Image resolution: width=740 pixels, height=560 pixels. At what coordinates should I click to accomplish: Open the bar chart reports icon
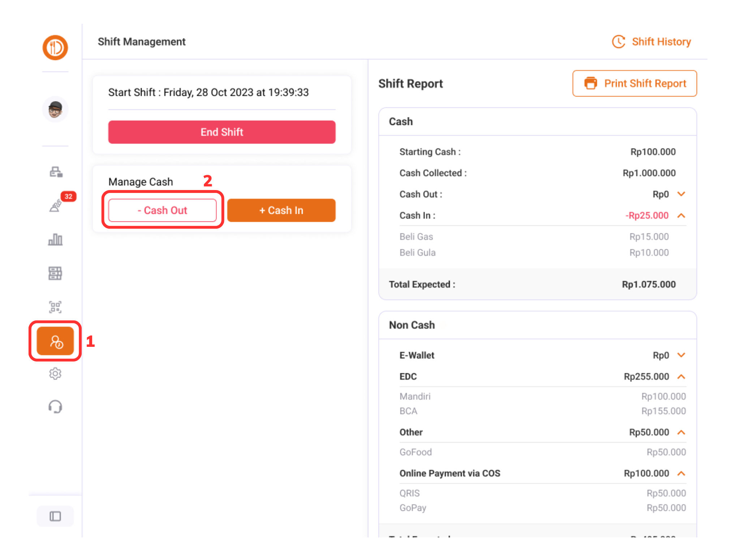[55, 239]
